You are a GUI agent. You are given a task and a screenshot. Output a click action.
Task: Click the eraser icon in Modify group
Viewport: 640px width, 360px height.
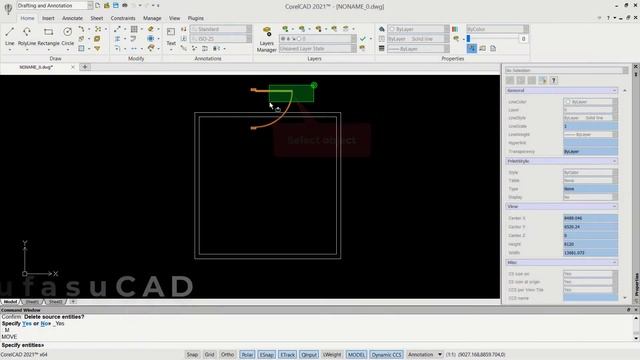pos(151,29)
